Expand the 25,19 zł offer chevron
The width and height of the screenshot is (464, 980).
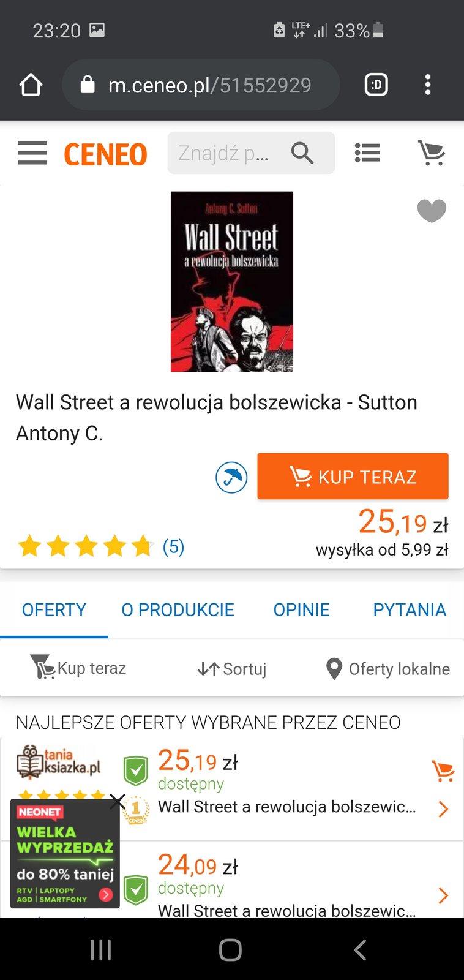coord(443,809)
